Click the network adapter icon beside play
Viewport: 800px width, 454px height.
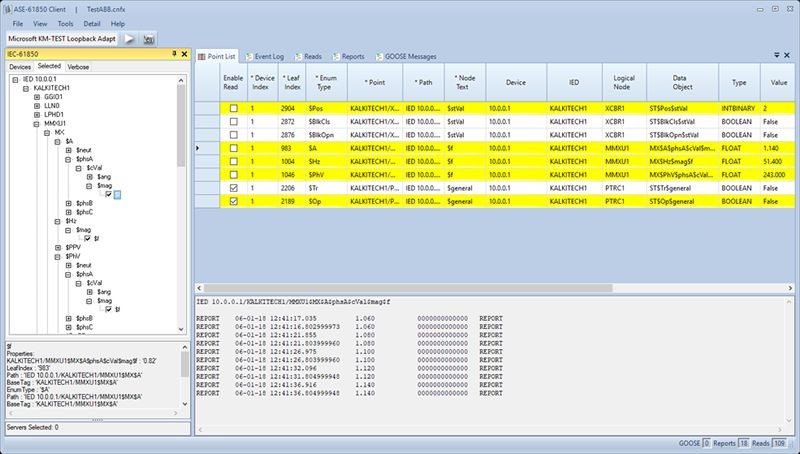tap(149, 37)
